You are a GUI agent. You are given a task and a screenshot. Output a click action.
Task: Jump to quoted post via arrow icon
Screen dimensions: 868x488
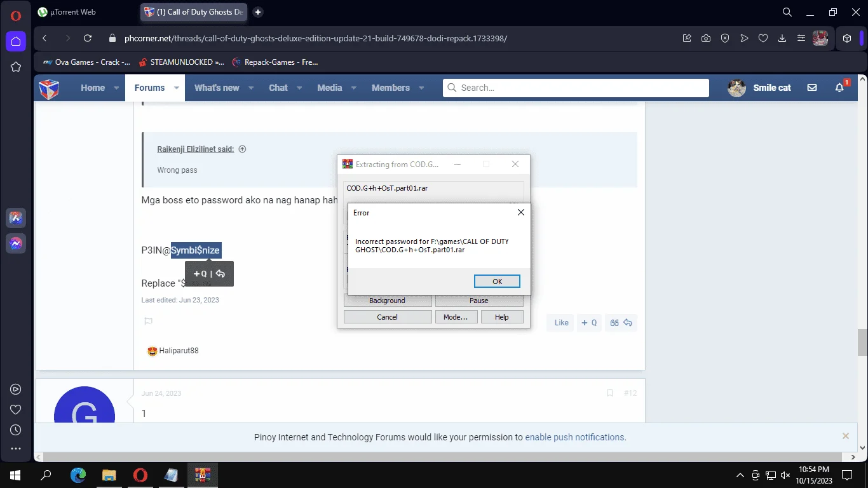[242, 149]
